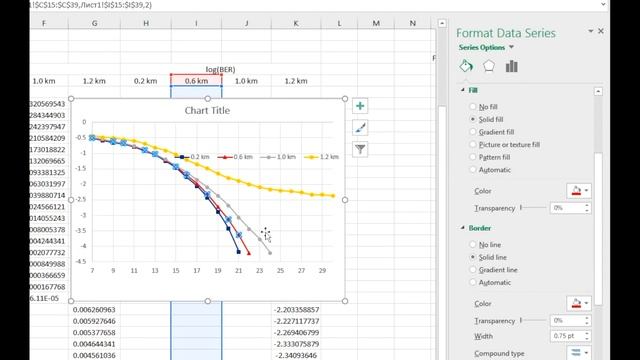Select the 0.6 km legend entry
The height and width of the screenshot is (360, 640).
(235, 157)
